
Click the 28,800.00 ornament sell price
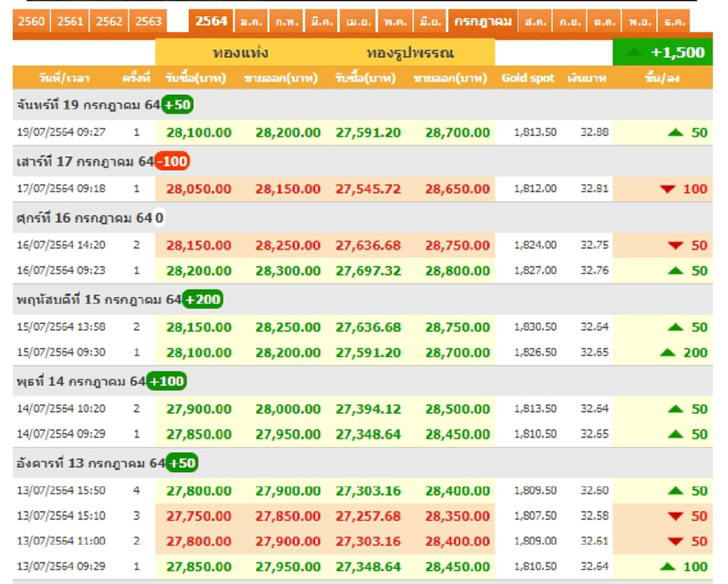457,270
